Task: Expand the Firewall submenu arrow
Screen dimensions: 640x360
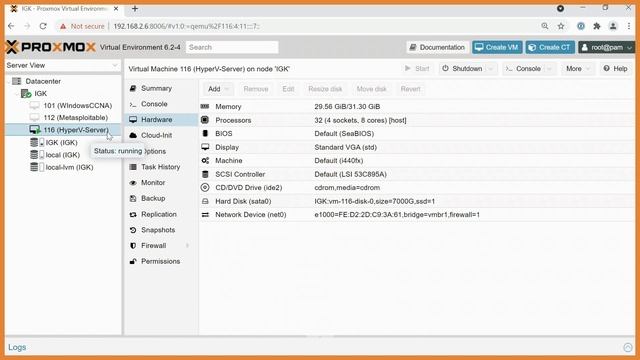Action: pos(188,245)
